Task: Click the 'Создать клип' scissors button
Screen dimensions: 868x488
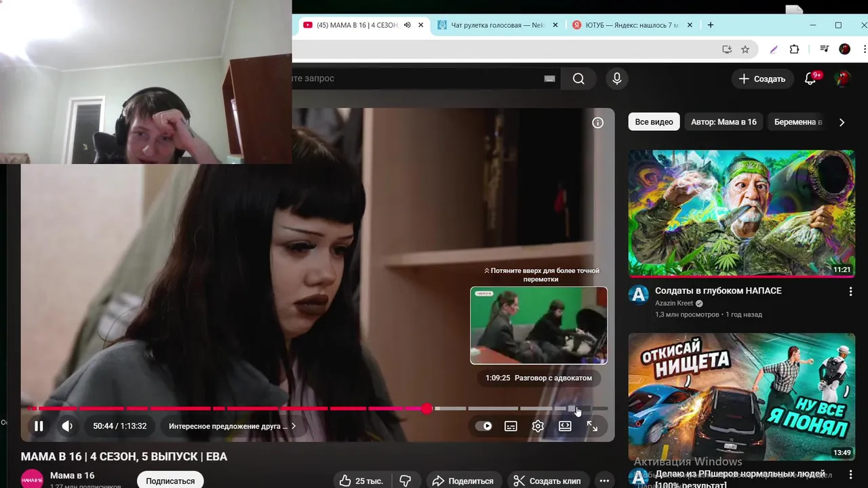Action: tap(547, 481)
